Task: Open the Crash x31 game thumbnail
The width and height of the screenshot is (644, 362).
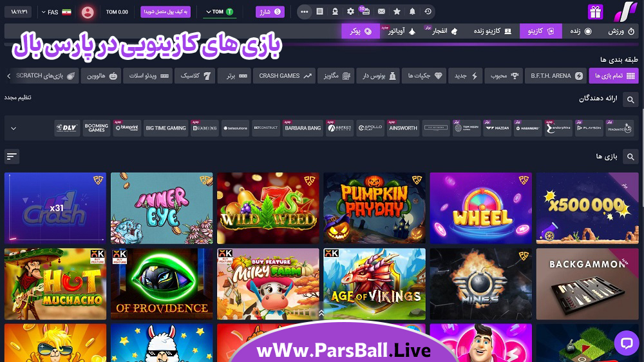Action: (x=55, y=208)
